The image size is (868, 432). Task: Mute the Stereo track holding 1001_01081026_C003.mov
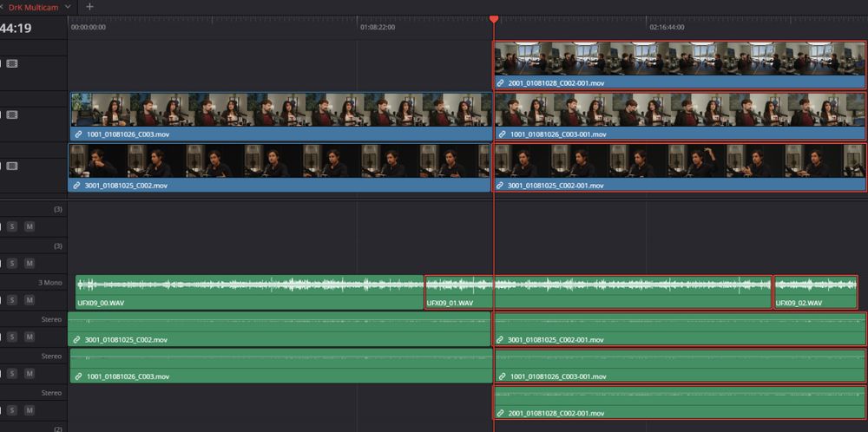tap(30, 374)
